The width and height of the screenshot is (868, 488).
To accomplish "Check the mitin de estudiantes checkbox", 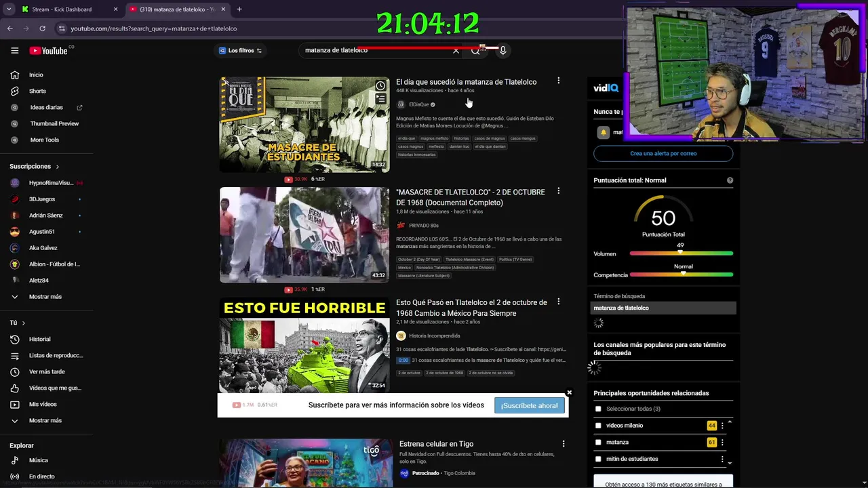I will click(x=598, y=459).
